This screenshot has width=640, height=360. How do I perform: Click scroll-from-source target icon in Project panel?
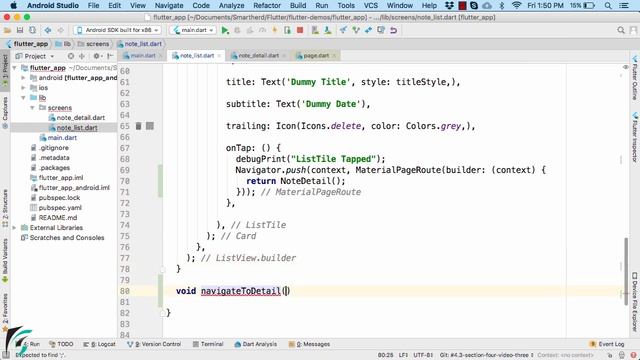[71, 56]
